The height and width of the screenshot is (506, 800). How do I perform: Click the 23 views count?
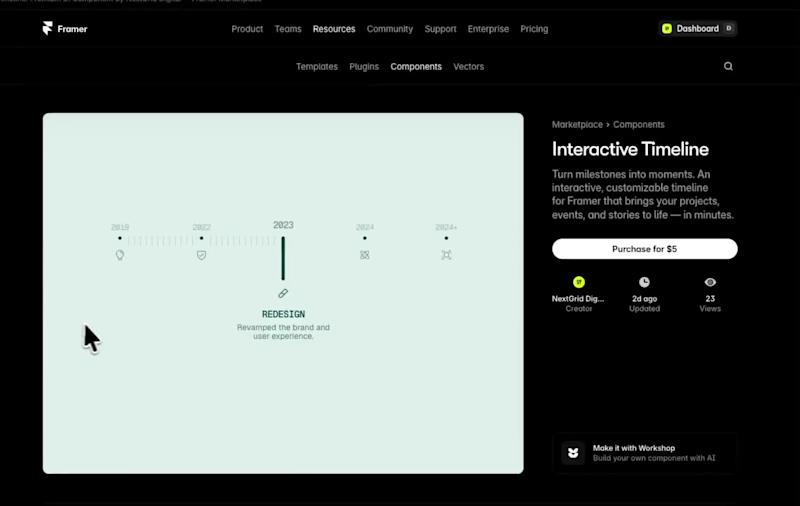[710, 299]
